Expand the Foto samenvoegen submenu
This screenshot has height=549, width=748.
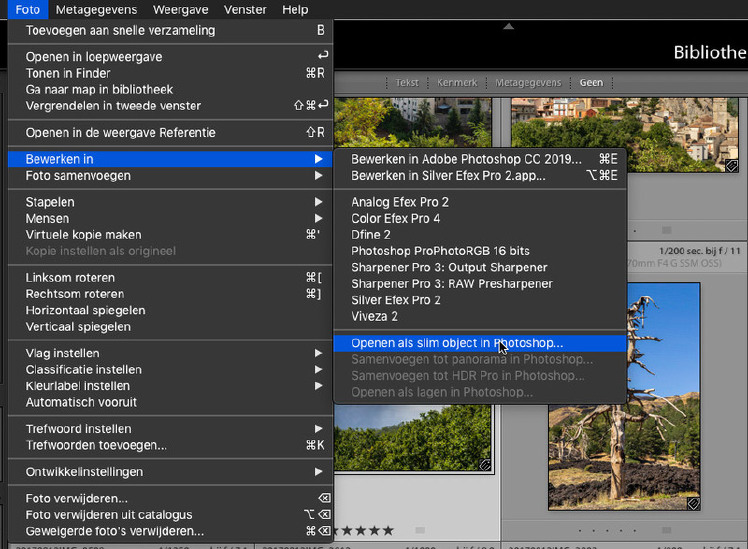coord(170,176)
